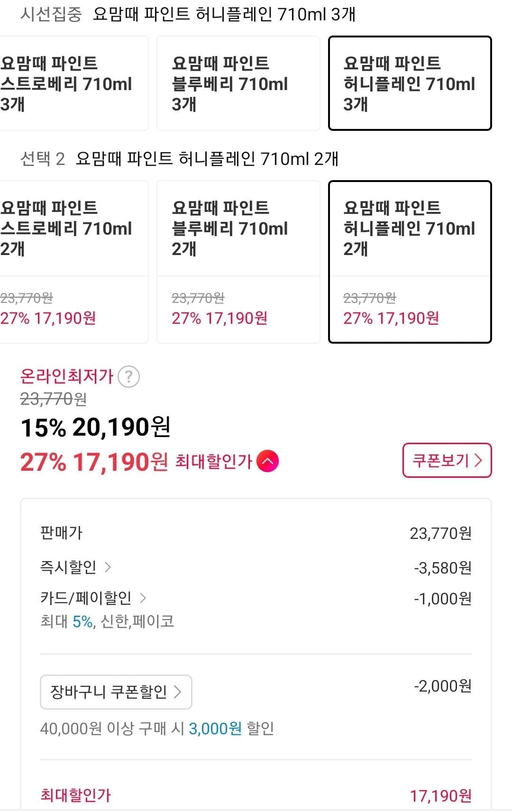The image size is (512, 812).
Task: Choose blueberry 710ml 2-pack option
Action: pos(238,262)
